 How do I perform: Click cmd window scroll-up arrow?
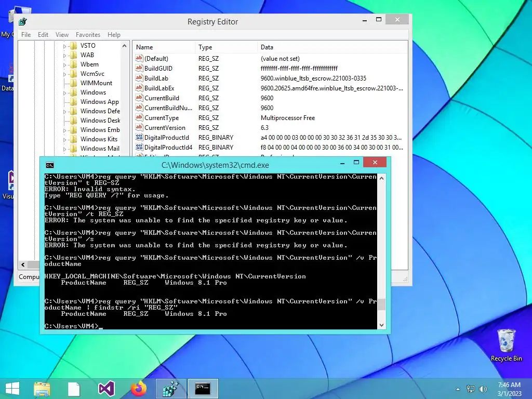(381, 178)
